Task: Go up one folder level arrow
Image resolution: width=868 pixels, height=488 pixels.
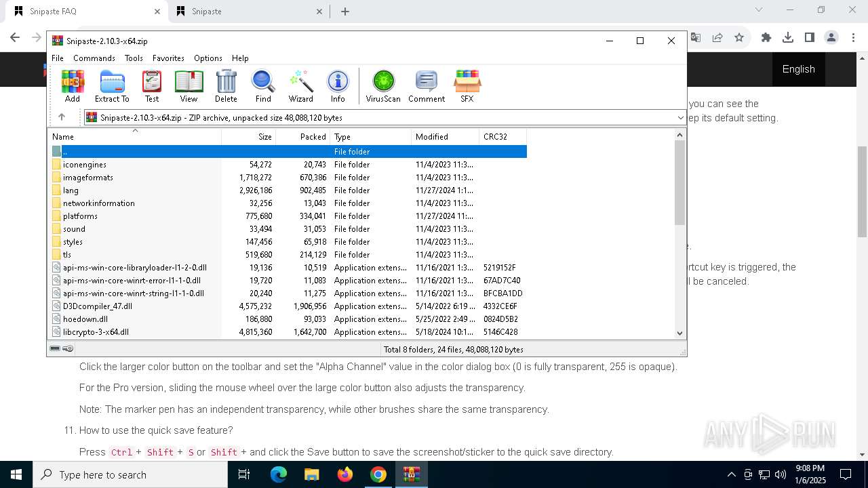Action: (62, 117)
